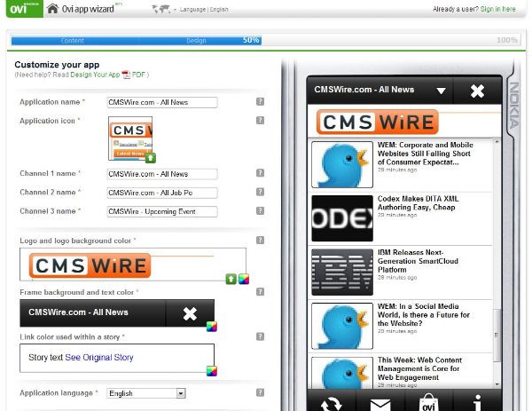The image size is (532, 411).
Task: Click Ovi store bag icon in preview
Action: (x=428, y=402)
